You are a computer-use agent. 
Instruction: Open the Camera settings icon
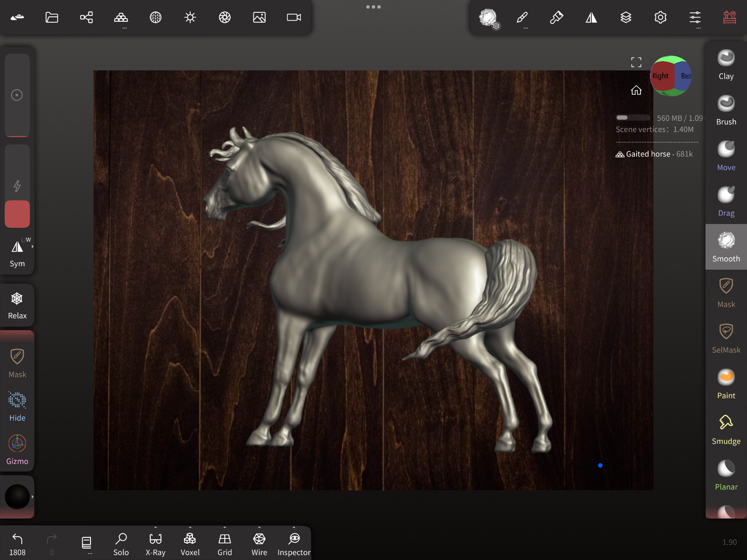pyautogui.click(x=294, y=18)
